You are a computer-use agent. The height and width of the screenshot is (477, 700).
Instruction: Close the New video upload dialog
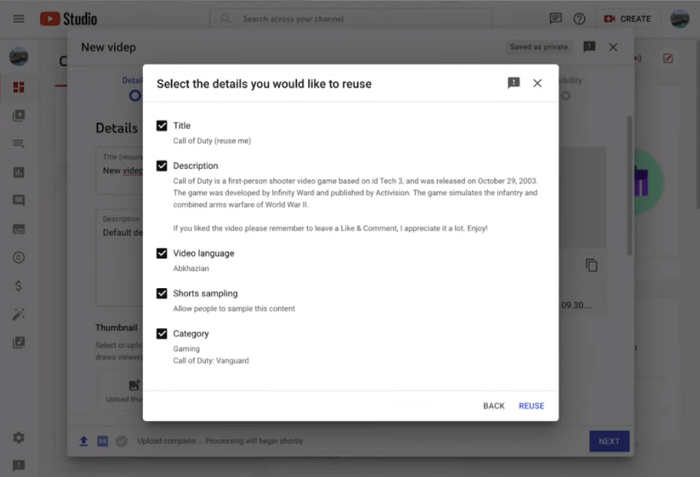pyautogui.click(x=613, y=47)
